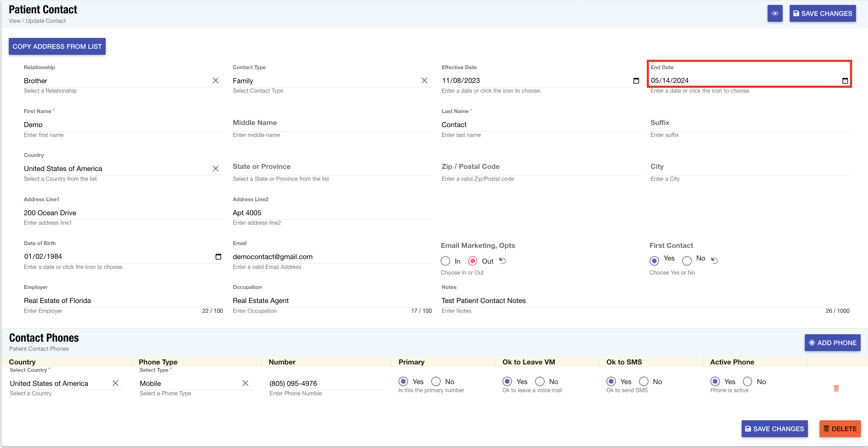Open the End Date calendar picker icon
Image resolution: width=868 pixels, height=448 pixels.
pyautogui.click(x=845, y=81)
